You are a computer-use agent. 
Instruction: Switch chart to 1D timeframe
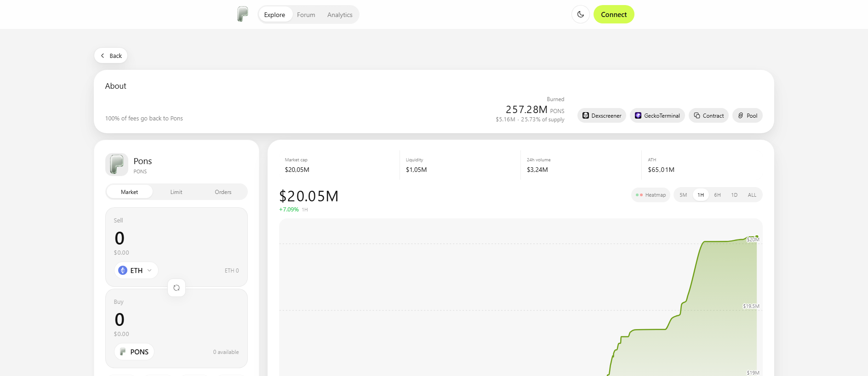734,195
